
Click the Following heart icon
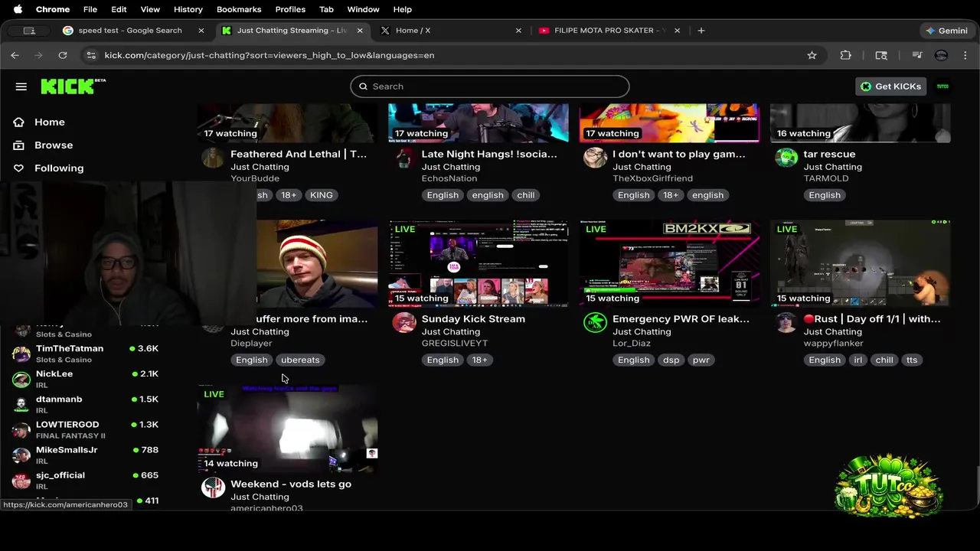(18, 168)
